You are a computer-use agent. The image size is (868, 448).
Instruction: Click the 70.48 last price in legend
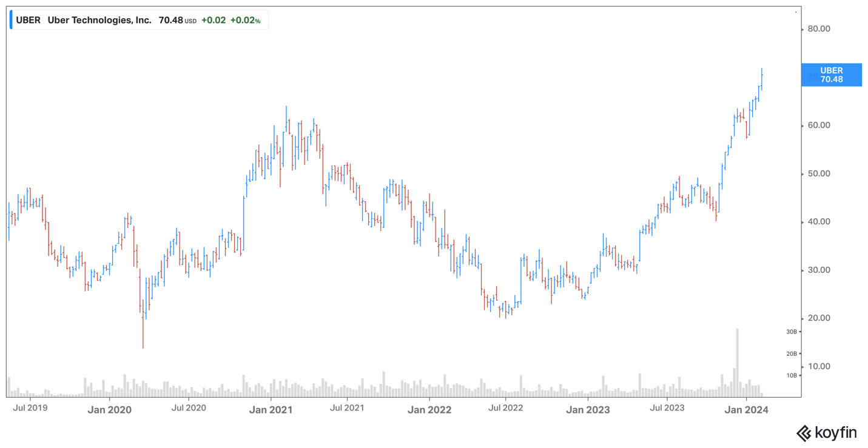tap(170, 20)
